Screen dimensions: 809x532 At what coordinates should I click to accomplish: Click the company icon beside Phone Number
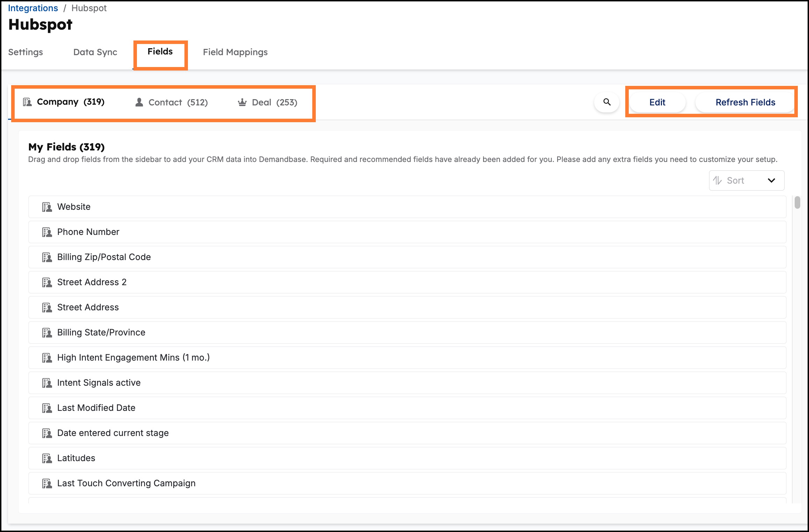pyautogui.click(x=47, y=232)
